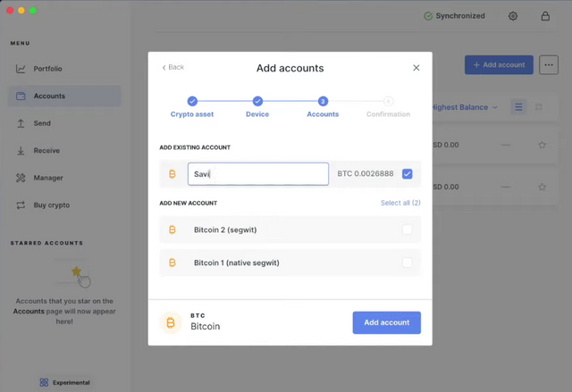This screenshot has width=572, height=392.
Task: Switch to grid view icon
Action: [x=538, y=107]
